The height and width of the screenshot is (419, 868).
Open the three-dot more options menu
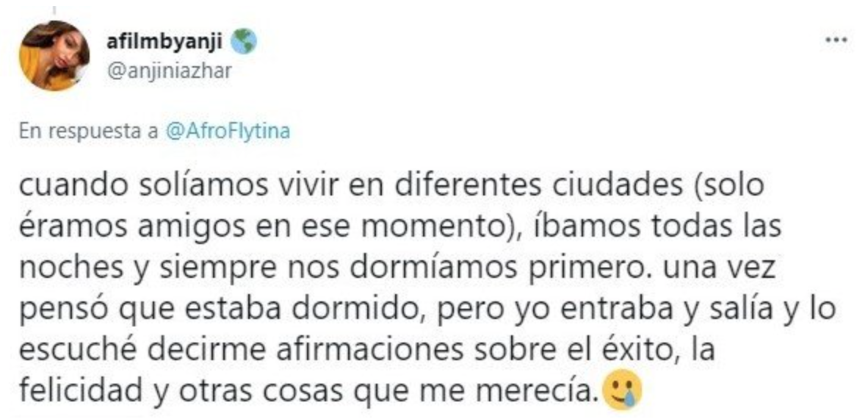pos(836,40)
